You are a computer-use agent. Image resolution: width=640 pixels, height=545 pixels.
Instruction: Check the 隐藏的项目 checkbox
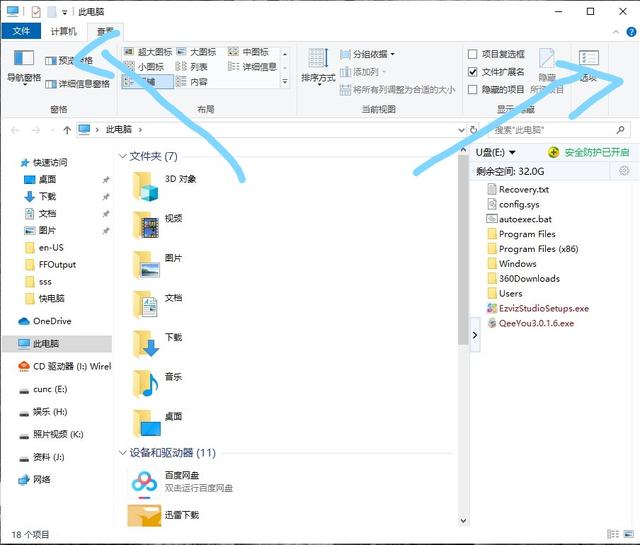(472, 89)
